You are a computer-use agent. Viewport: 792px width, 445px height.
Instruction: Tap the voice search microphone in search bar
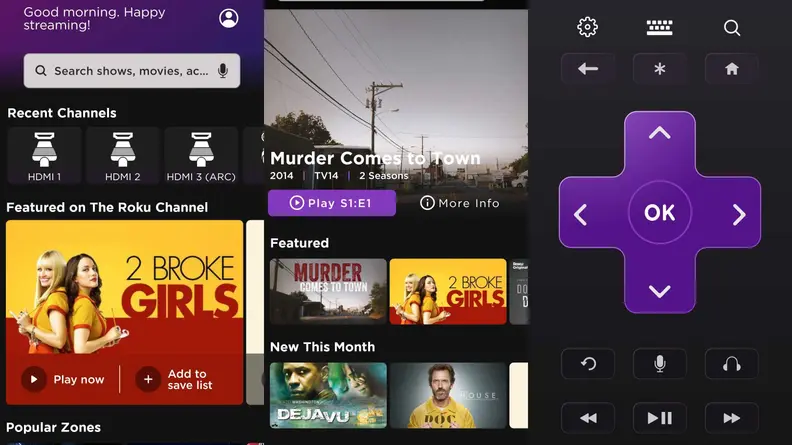(x=223, y=71)
